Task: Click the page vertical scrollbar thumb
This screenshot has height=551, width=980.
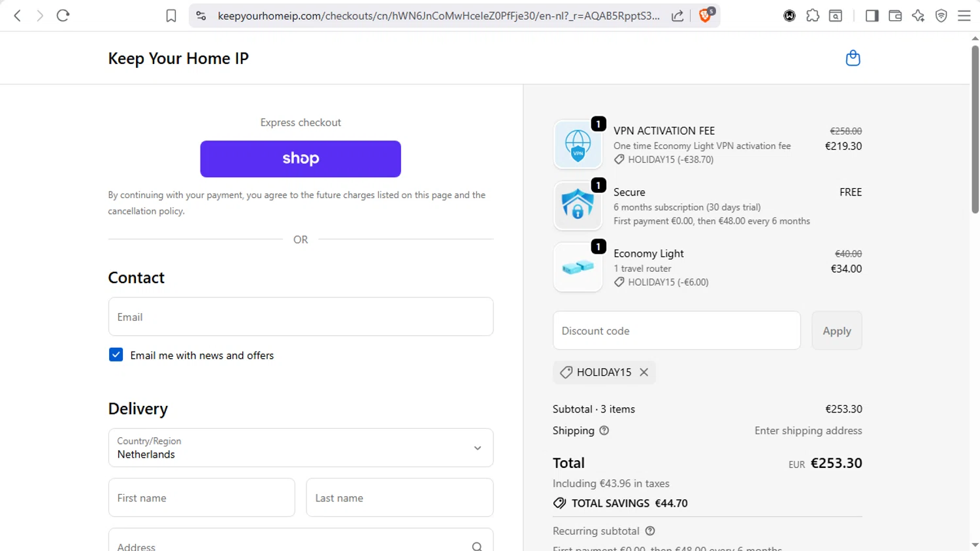Action: [x=975, y=129]
